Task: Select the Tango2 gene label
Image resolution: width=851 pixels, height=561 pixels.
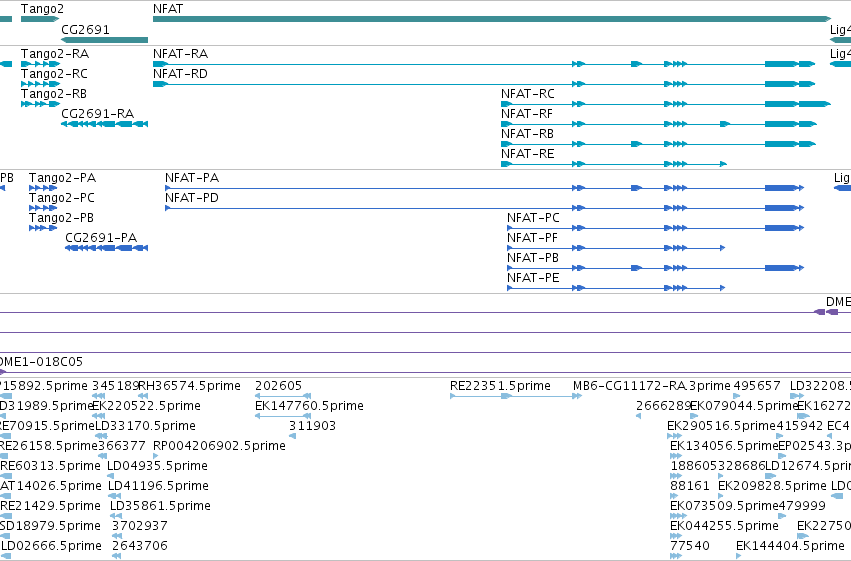Action: [x=42, y=9]
